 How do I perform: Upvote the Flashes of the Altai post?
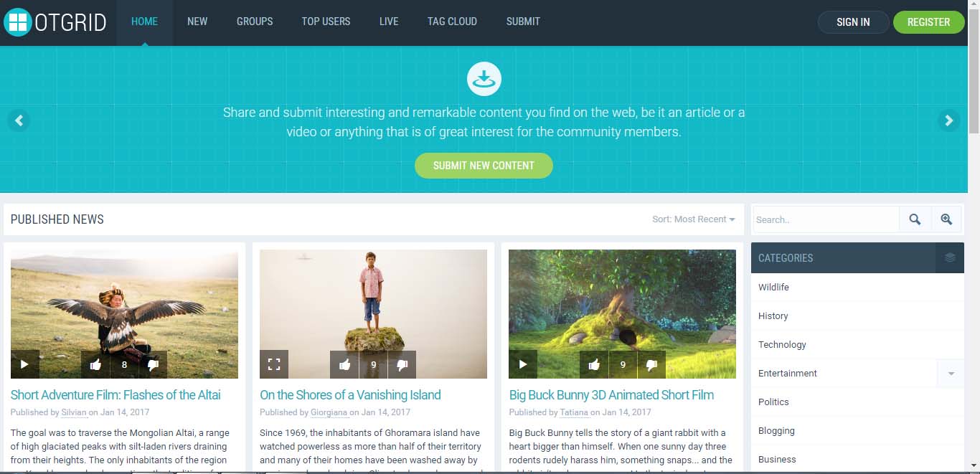(95, 364)
